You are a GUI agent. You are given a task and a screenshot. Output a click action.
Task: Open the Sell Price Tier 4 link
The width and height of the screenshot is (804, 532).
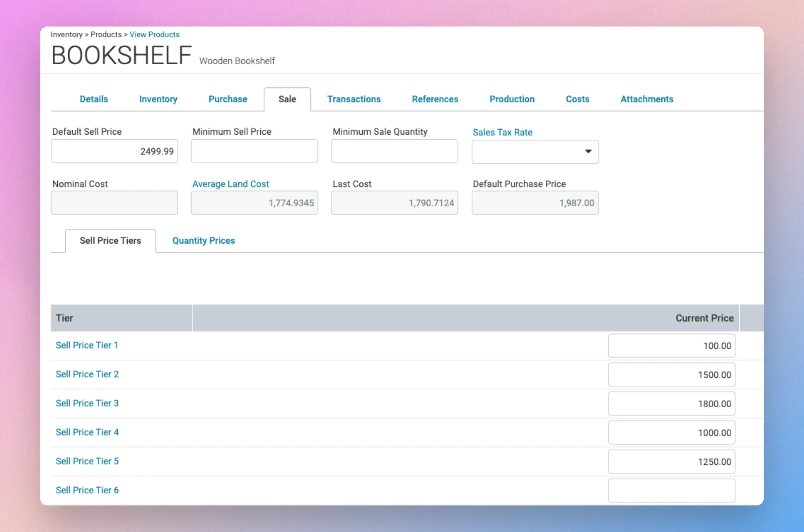[87, 432]
